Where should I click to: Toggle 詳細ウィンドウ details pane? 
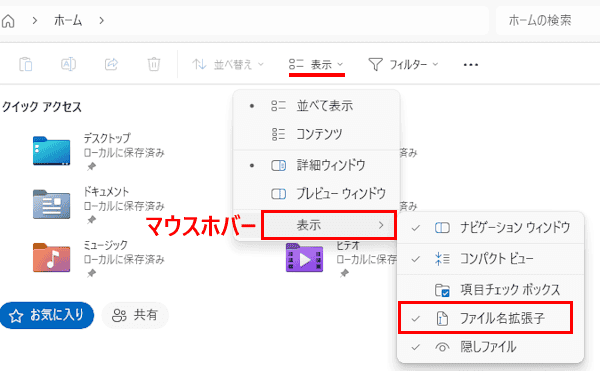point(316,166)
